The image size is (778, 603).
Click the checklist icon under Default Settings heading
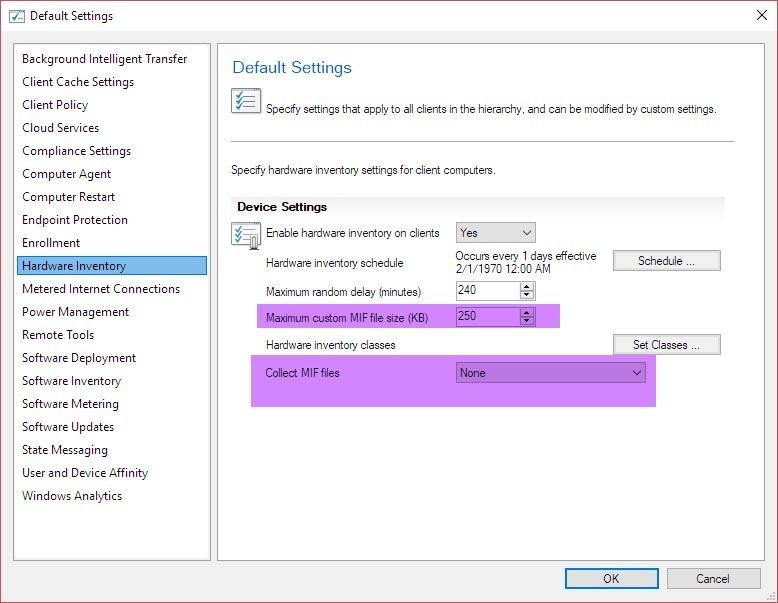click(x=246, y=102)
